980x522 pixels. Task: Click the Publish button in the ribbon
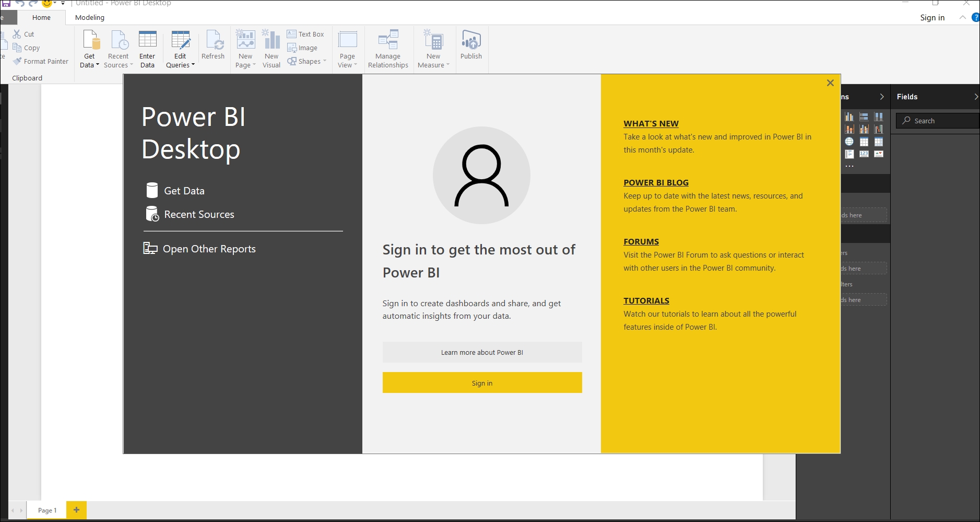(471, 45)
